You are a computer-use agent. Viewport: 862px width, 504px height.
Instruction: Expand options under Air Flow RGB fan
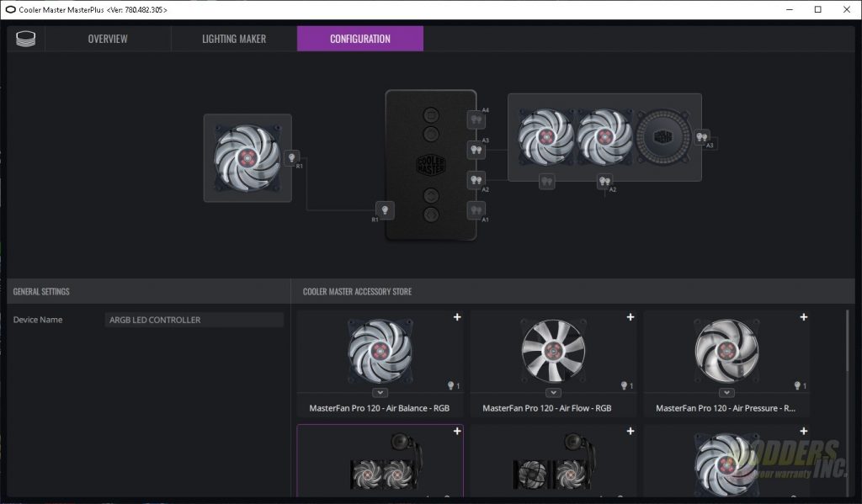554,392
